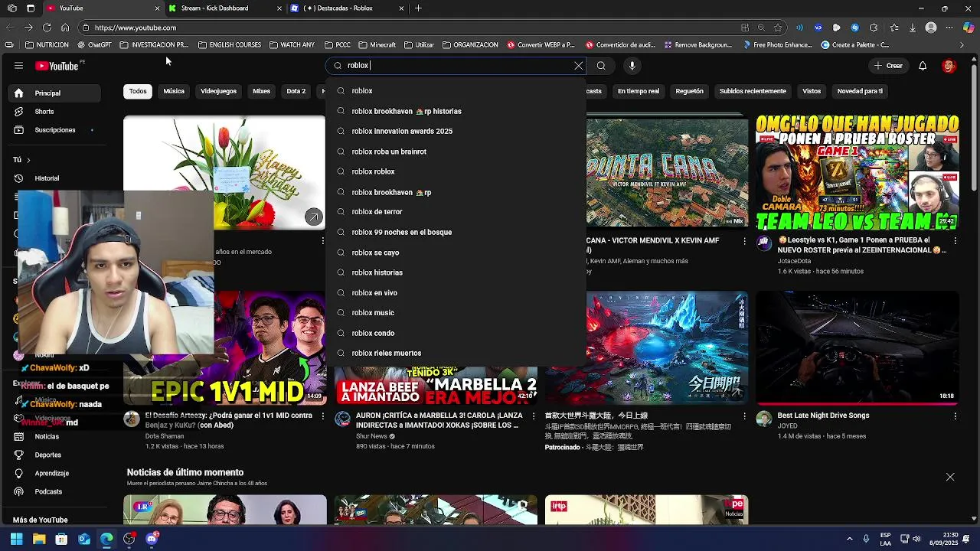Reload the page with refresh icon
The width and height of the screenshot is (980, 551).
[47, 28]
